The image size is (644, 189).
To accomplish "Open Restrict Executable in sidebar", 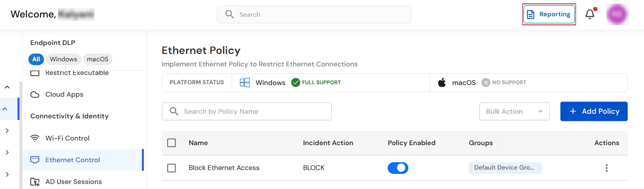I will point(77,73).
